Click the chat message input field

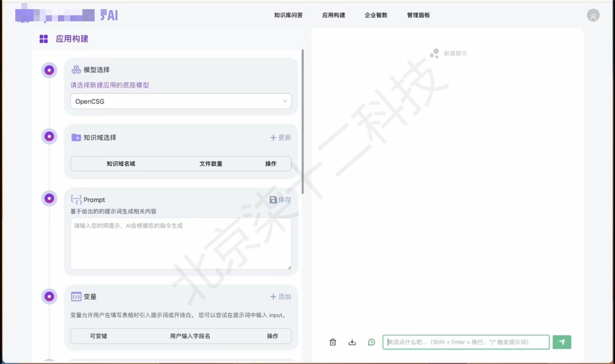(x=466, y=342)
